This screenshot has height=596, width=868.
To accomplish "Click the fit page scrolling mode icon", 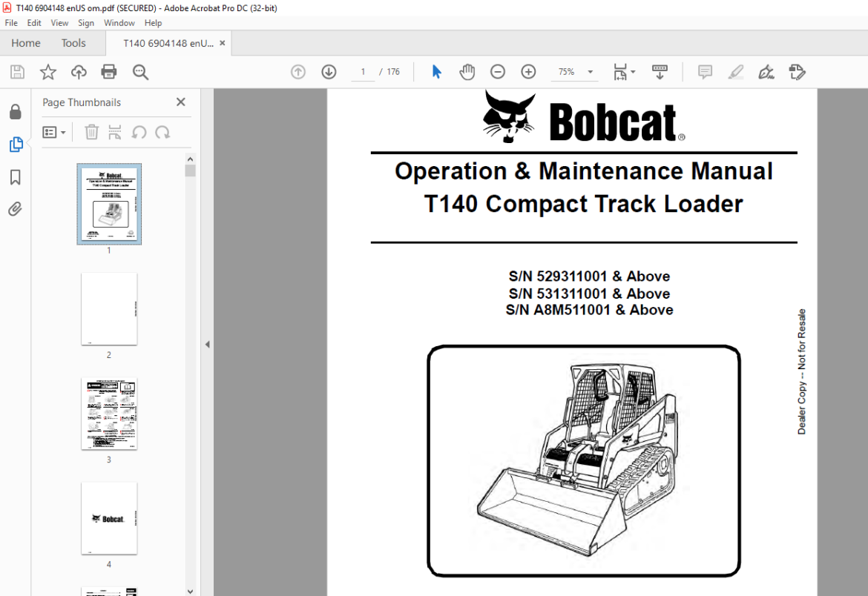I will point(620,72).
